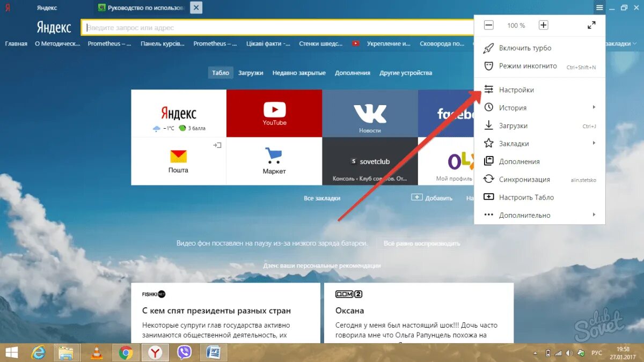Focus the Яндекс address and search bar
Screen dimensions: 644x362
click(x=277, y=28)
